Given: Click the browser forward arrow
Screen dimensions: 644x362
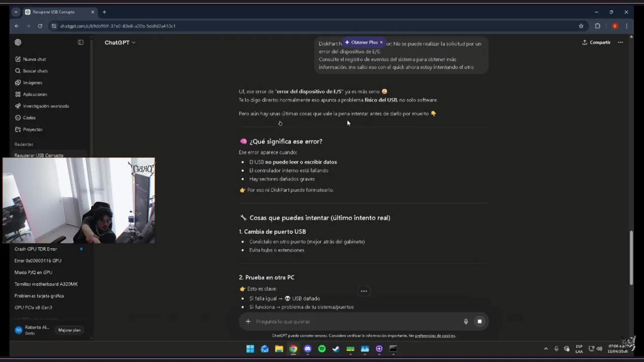Looking at the screenshot, I should point(28,26).
